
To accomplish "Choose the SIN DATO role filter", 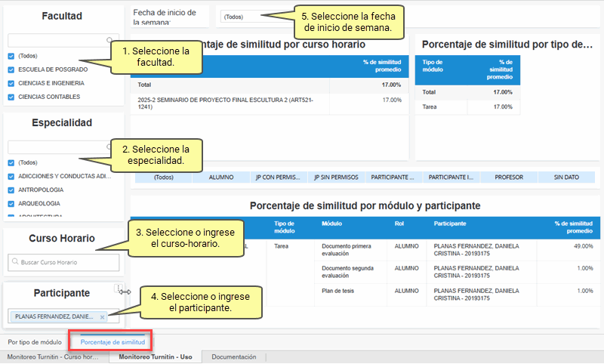I will (566, 177).
